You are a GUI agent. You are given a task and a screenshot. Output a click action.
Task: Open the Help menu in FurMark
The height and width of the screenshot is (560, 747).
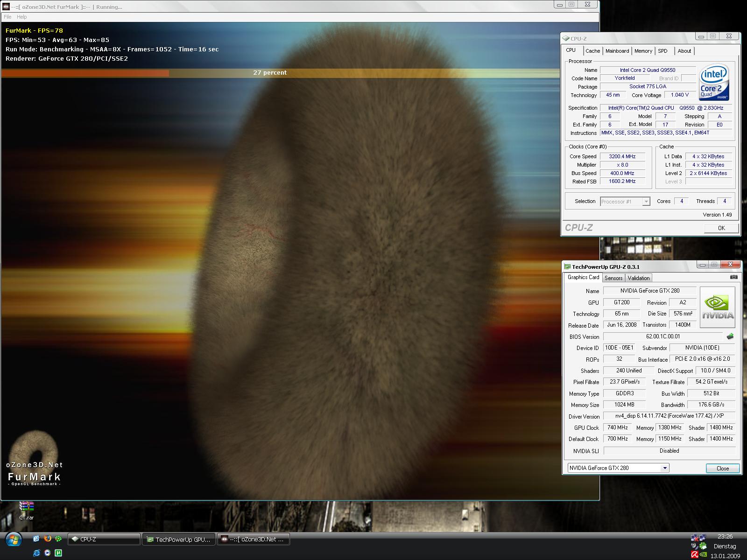point(22,17)
